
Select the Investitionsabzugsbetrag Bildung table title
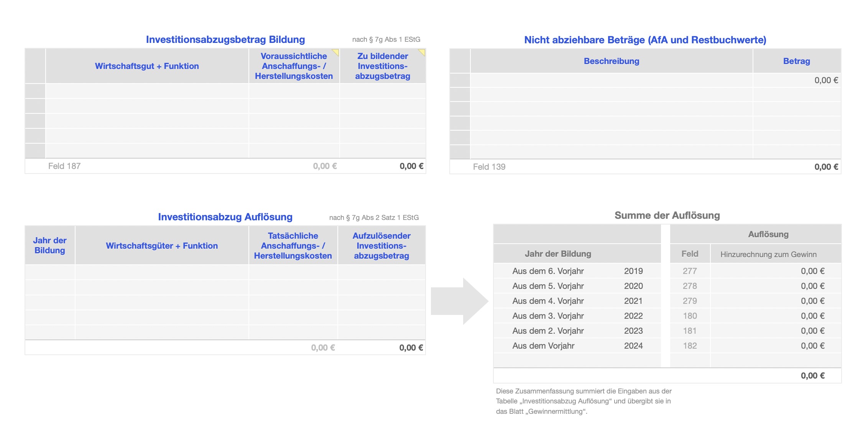click(x=225, y=39)
